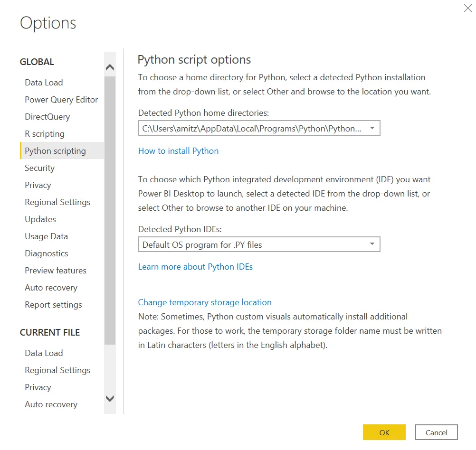Show the Diagnostics options

coord(47,253)
